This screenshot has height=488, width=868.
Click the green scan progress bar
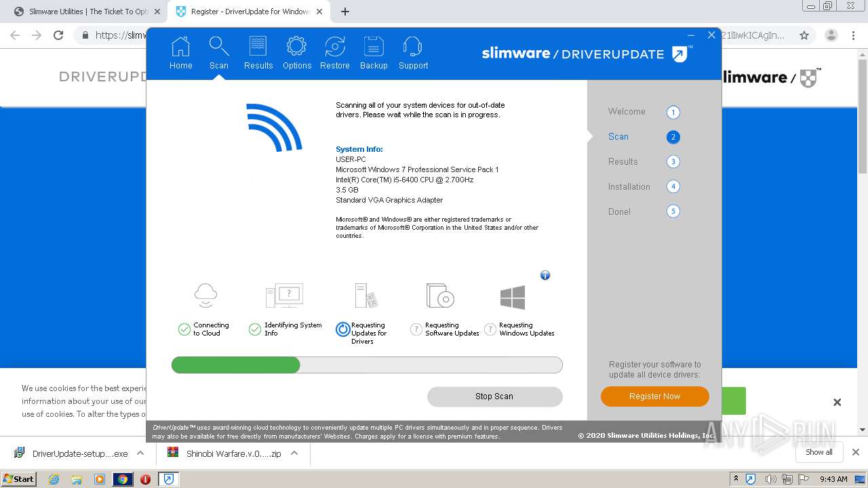coord(235,365)
